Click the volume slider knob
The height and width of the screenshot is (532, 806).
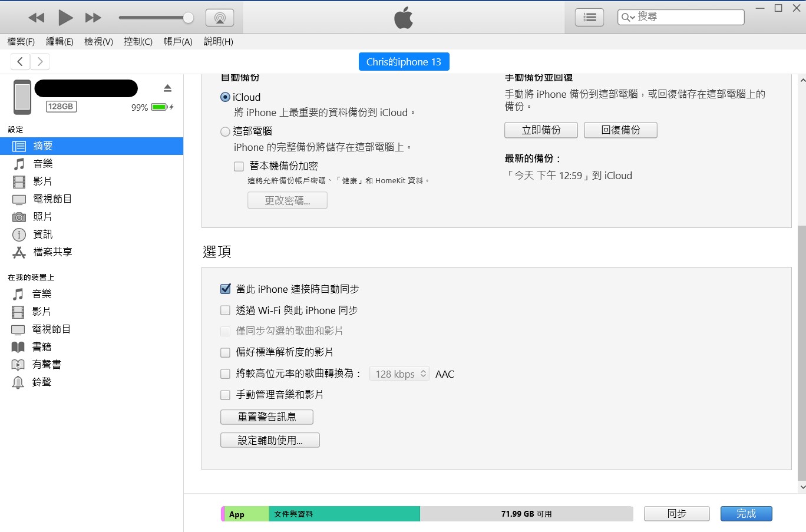point(189,18)
